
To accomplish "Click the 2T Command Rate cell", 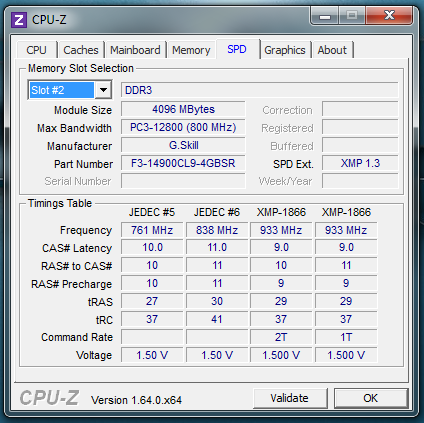I will coord(281,337).
